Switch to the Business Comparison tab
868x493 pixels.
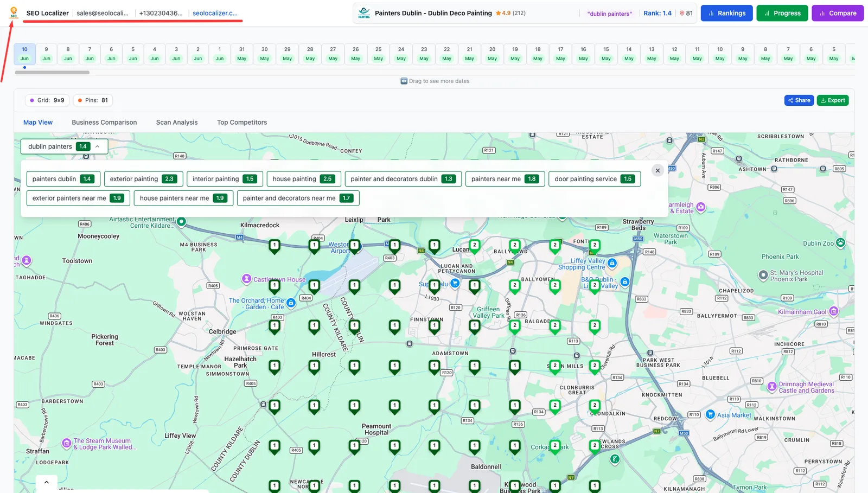pyautogui.click(x=104, y=123)
